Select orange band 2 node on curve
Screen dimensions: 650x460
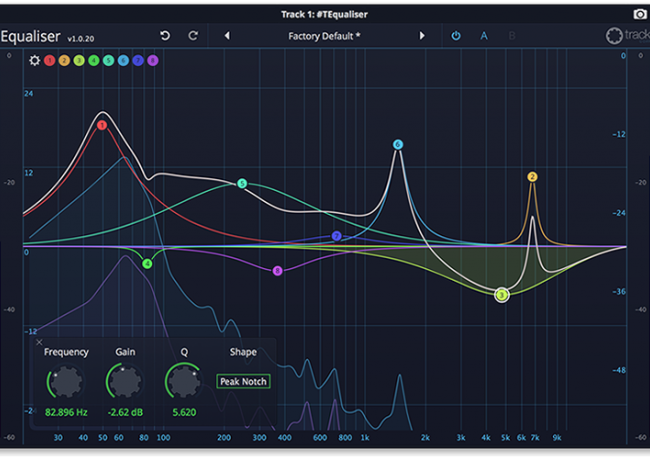tap(532, 177)
